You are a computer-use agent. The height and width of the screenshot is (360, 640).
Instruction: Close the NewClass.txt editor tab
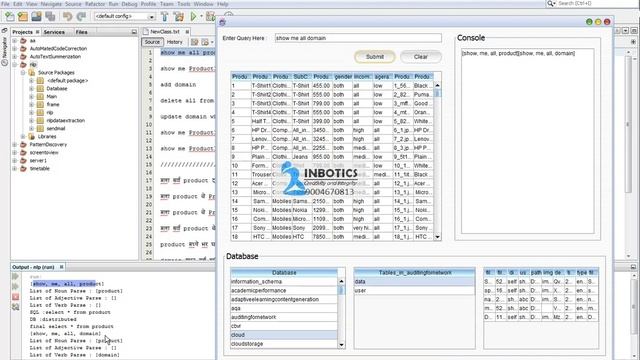point(187,31)
